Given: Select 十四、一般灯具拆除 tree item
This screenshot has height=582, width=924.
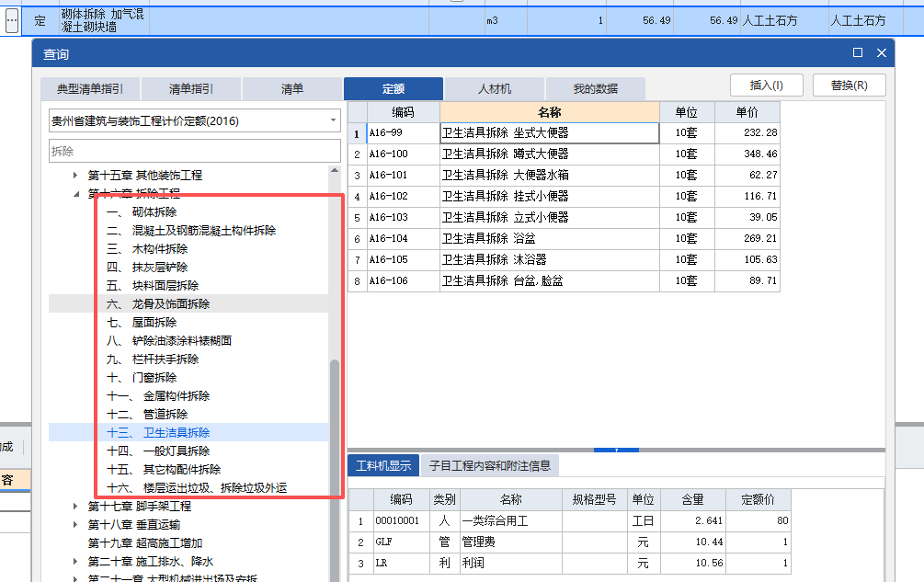Looking at the screenshot, I should 158,451.
